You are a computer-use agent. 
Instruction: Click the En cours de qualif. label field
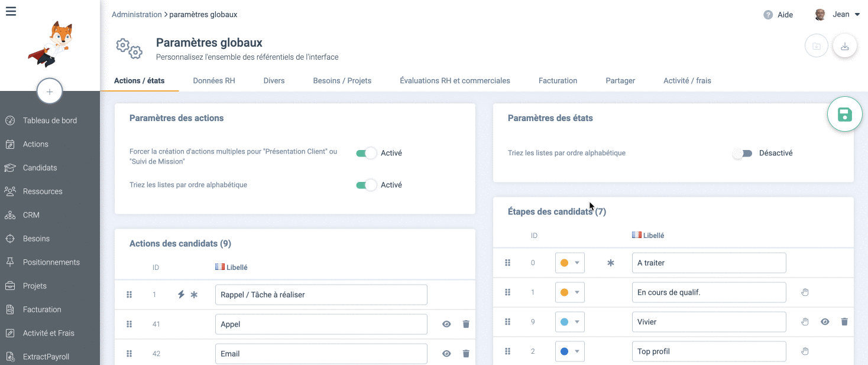pos(708,292)
